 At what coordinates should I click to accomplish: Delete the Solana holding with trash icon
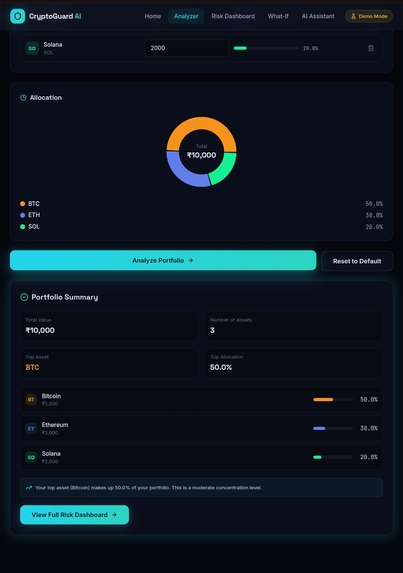pos(370,48)
